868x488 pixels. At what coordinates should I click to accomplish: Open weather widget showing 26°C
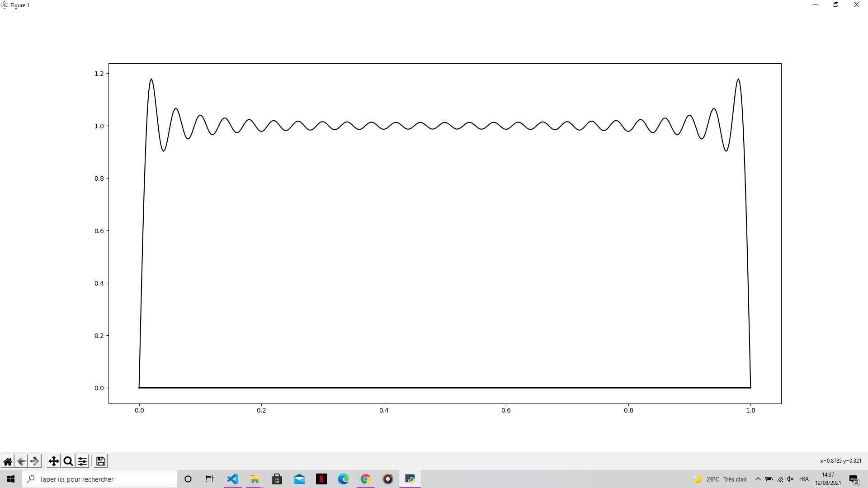tap(720, 479)
